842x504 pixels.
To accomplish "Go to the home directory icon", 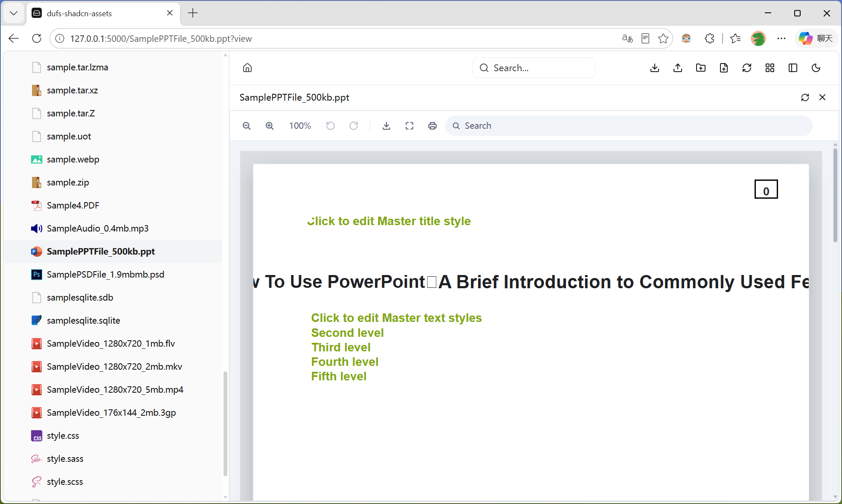I will (x=247, y=68).
